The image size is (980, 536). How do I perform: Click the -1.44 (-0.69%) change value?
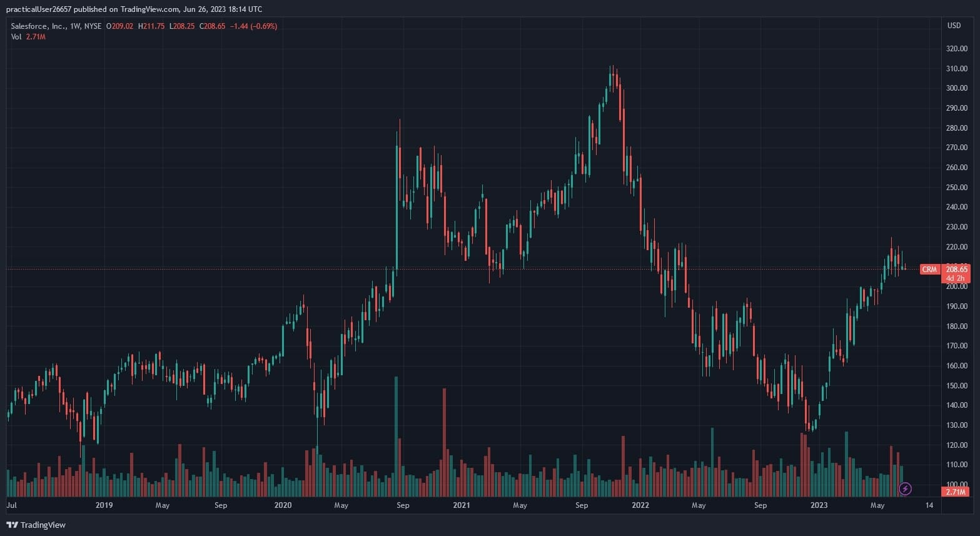click(x=253, y=26)
